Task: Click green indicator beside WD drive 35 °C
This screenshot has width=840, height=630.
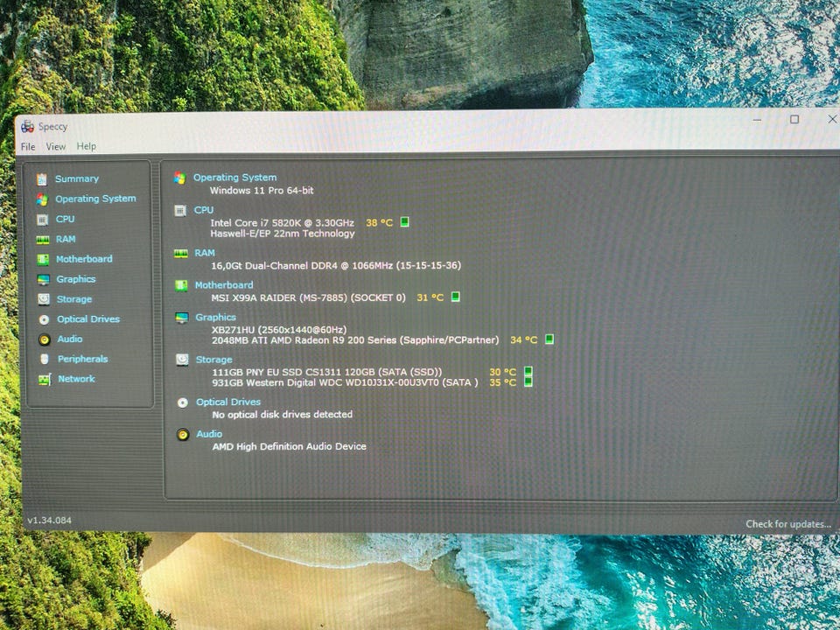Action: (528, 382)
